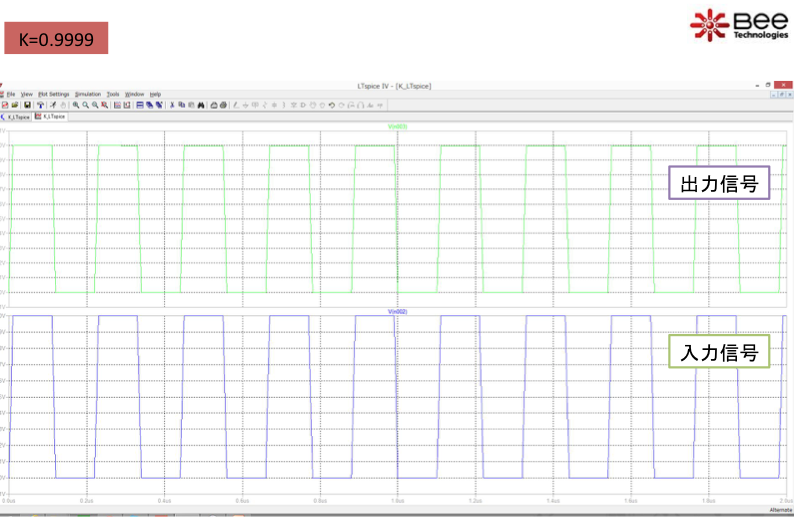Click the New Schematic toolbar icon

point(4,104)
